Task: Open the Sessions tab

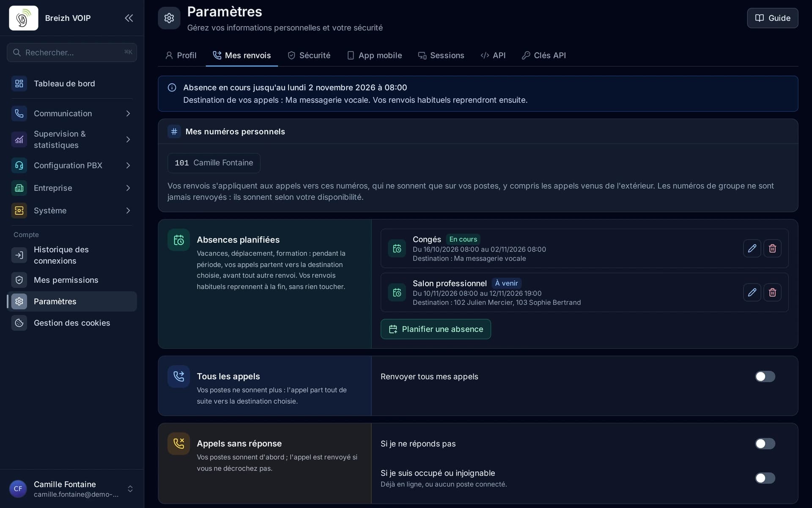Action: (x=441, y=55)
